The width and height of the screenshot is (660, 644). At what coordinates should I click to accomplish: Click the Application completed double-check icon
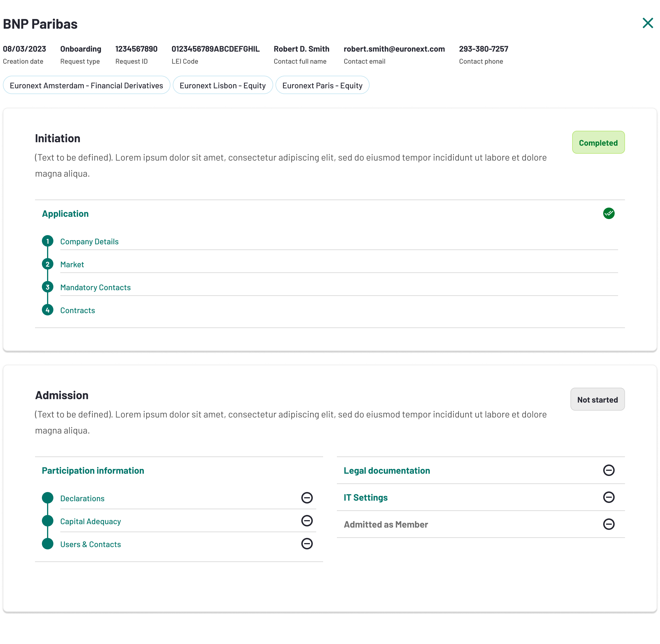coord(609,213)
